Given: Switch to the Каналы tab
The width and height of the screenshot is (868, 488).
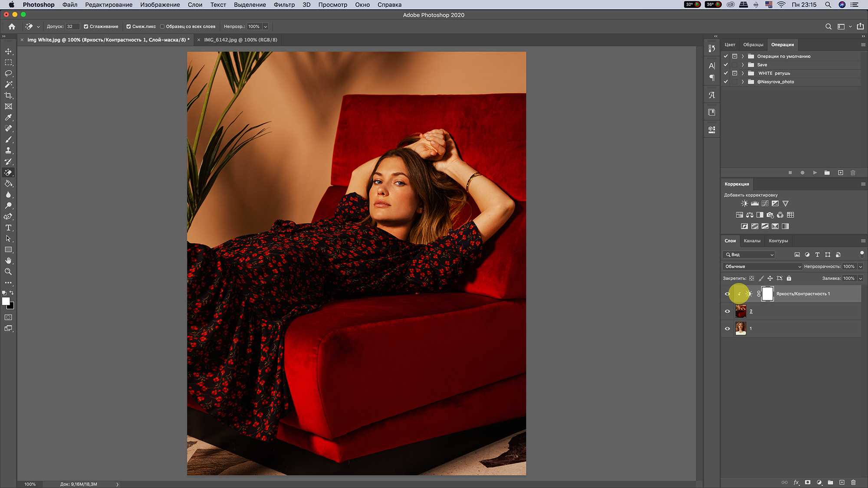Looking at the screenshot, I should coord(752,240).
